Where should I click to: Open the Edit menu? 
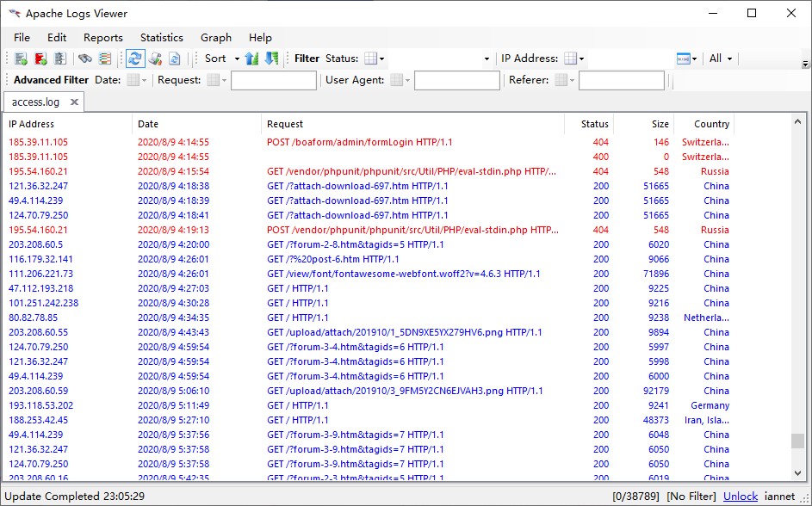point(57,37)
